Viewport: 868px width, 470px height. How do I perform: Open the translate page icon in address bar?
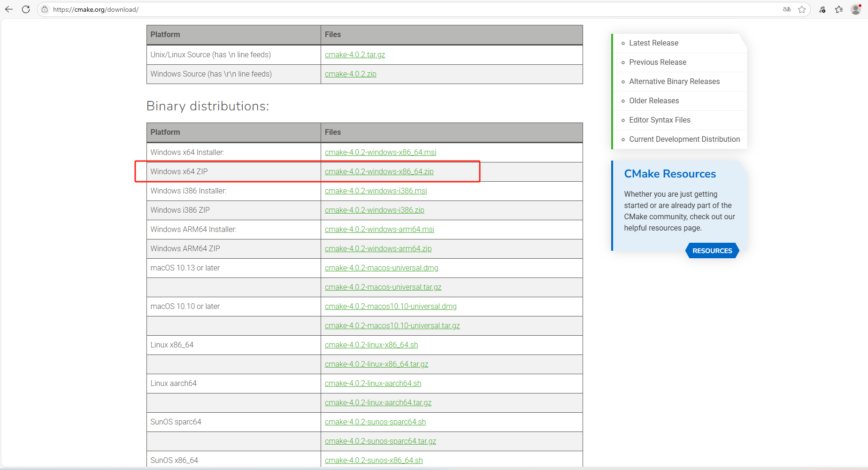(x=787, y=9)
